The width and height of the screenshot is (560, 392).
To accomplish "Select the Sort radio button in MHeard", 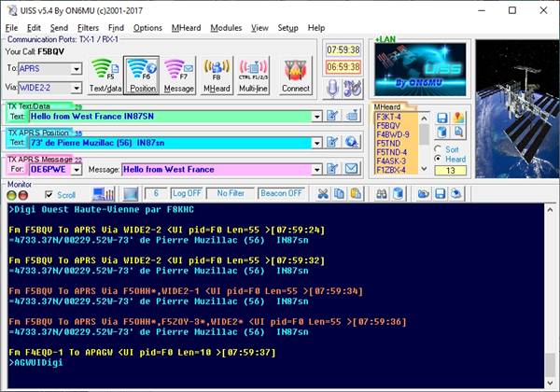I will [438, 148].
